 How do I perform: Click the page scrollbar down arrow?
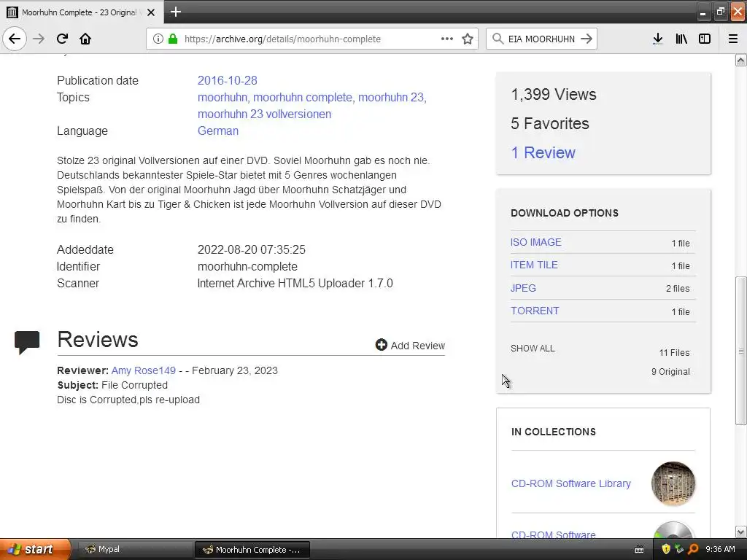click(741, 532)
